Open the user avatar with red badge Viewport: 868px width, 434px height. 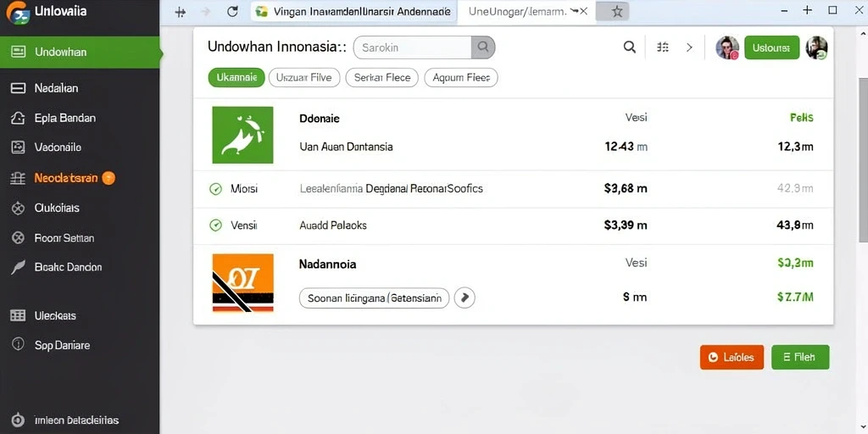coord(726,48)
